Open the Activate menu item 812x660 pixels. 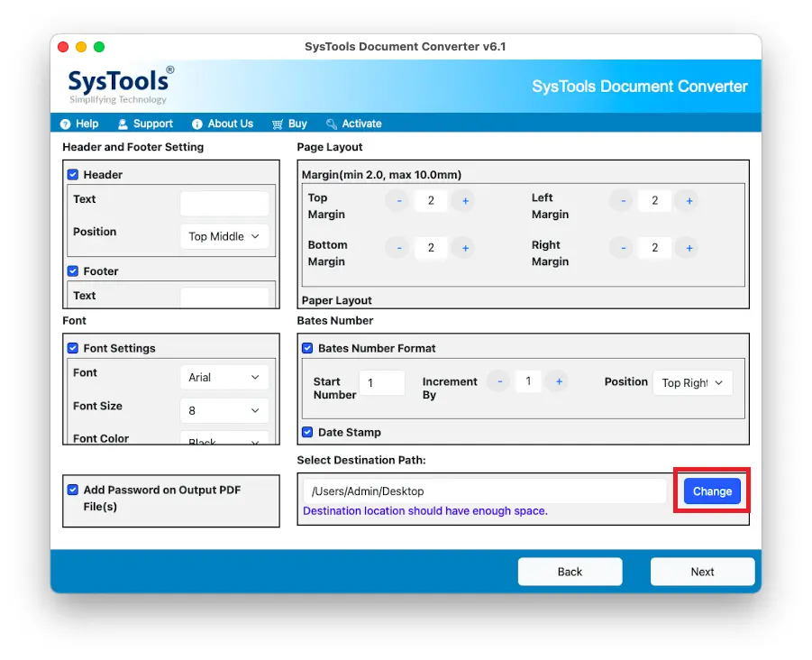pyautogui.click(x=353, y=124)
